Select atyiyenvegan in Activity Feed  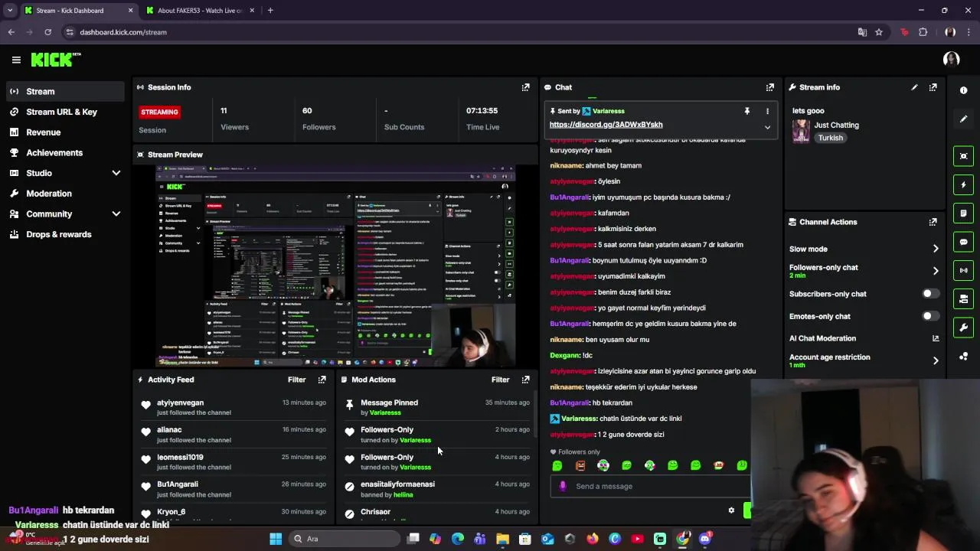pyautogui.click(x=181, y=403)
